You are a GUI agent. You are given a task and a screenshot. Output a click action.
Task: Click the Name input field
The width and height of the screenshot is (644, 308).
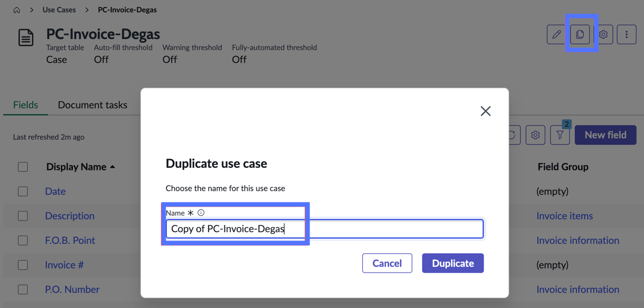coord(325,229)
